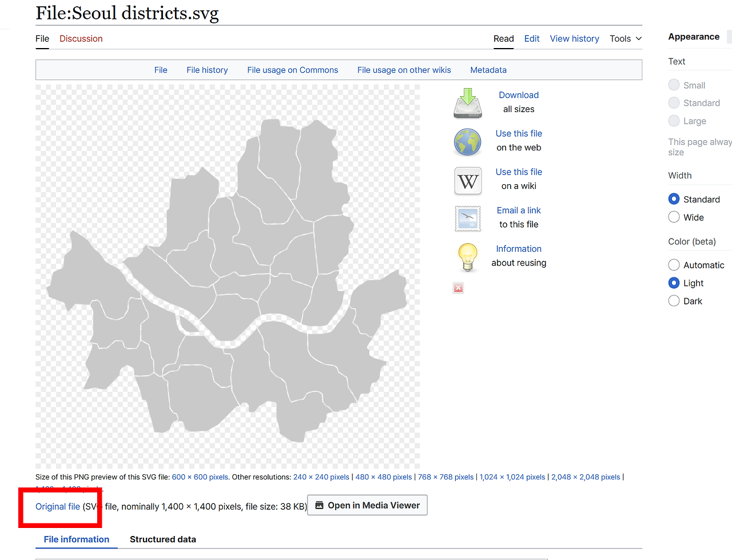Viewport: 732px width, 560px height.
Task: Click Open in Media Viewer button
Action: [x=367, y=505]
